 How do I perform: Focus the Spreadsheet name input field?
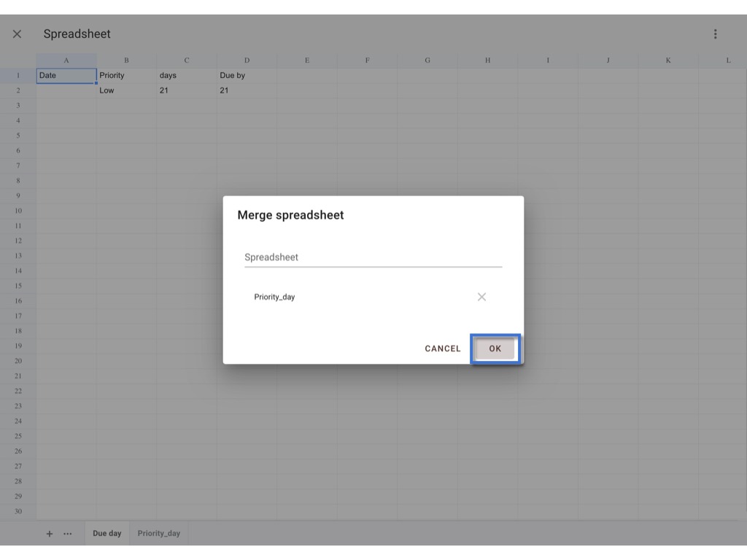click(373, 257)
